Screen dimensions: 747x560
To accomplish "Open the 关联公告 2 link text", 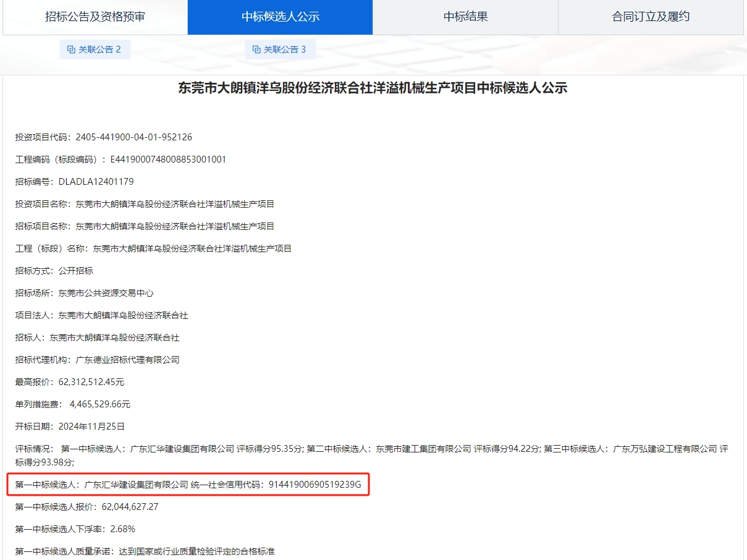I will tap(99, 49).
